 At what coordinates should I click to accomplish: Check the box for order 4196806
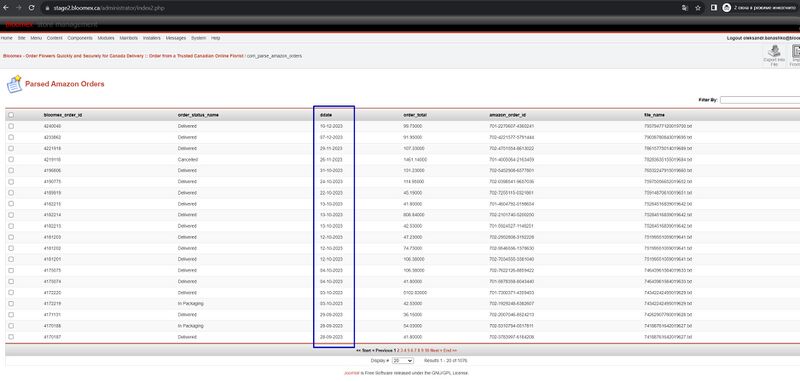(x=11, y=170)
